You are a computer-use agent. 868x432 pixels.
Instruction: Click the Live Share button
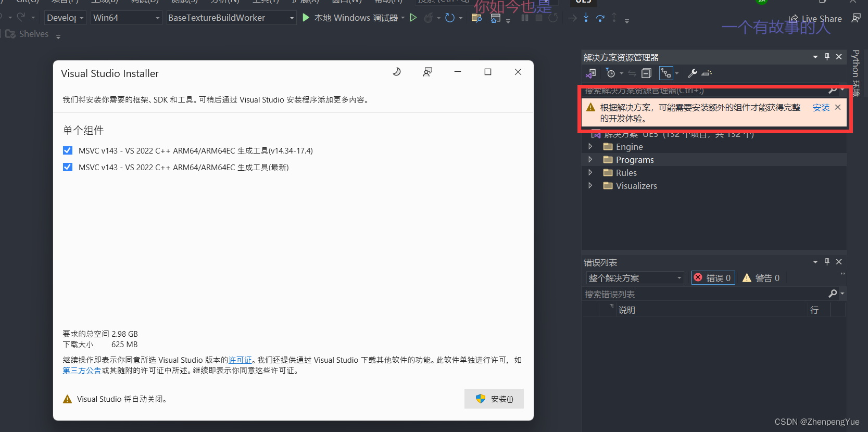[x=815, y=19]
